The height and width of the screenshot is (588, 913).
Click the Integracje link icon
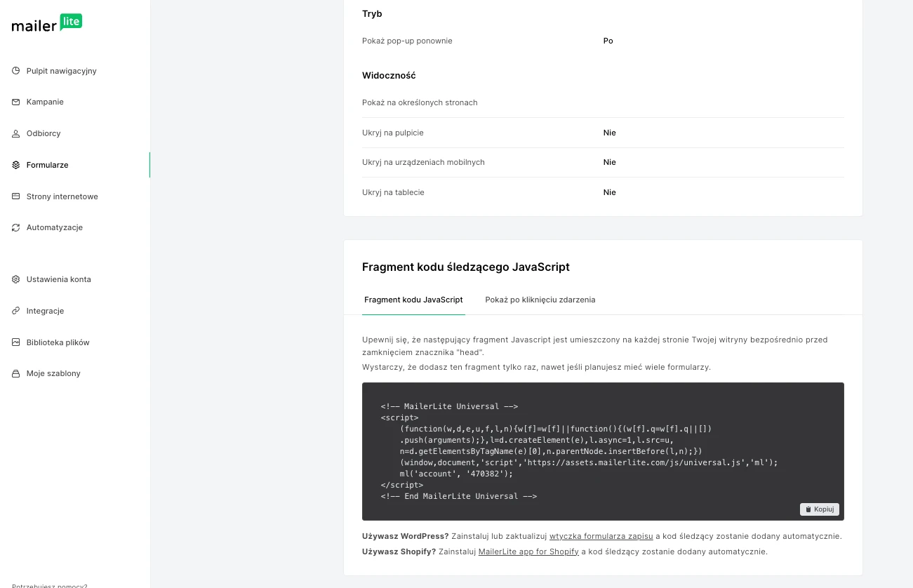[x=16, y=311]
